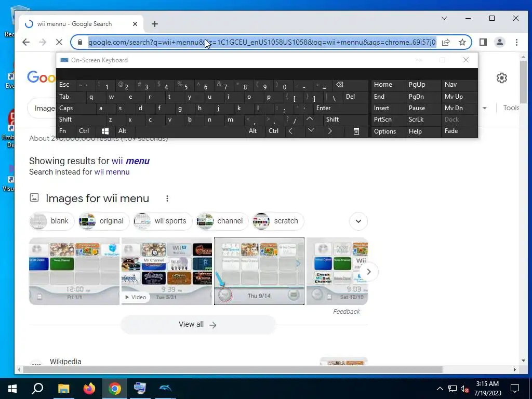Show next images with carousel arrow
Image resolution: width=532 pixels, height=399 pixels.
click(x=368, y=272)
